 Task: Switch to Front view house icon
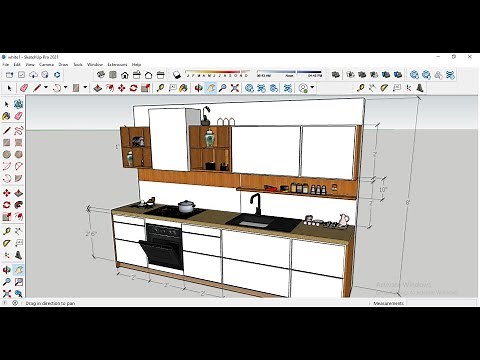click(x=125, y=75)
